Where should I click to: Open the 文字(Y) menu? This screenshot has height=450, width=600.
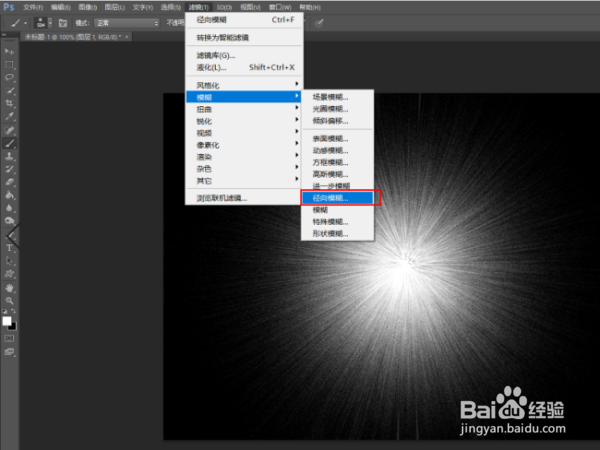tap(143, 7)
